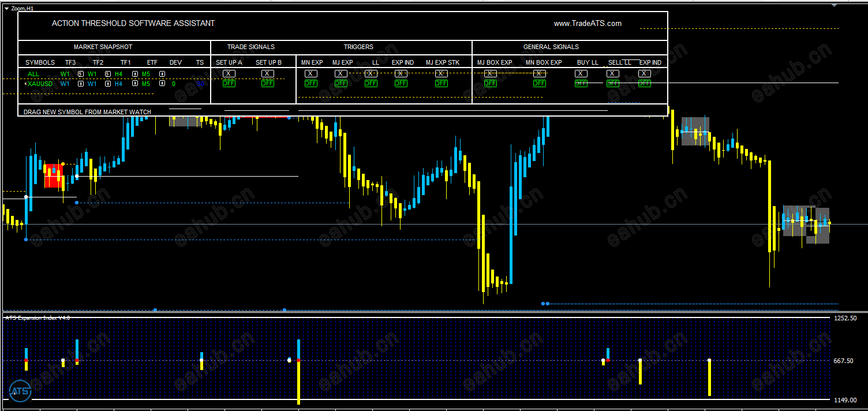This screenshot has width=868, height=411.
Task: Click the small cursor marker left of XAUUSD
Action: [25, 84]
